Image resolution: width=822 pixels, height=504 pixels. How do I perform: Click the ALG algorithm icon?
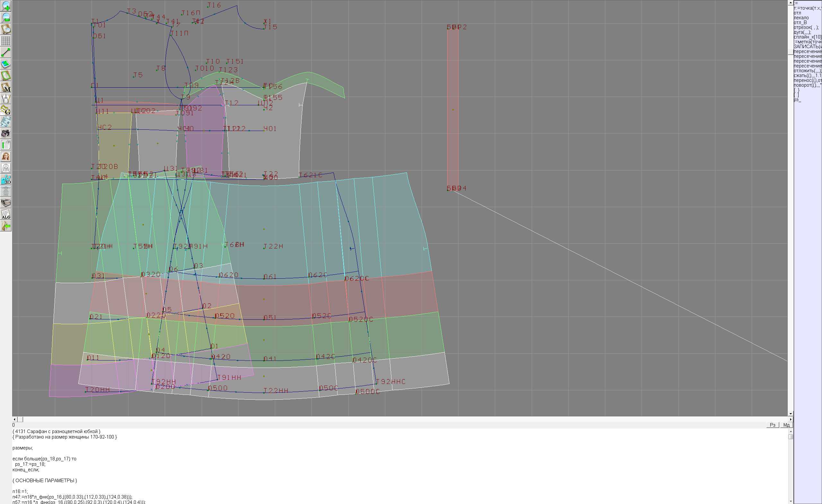(x=6, y=214)
